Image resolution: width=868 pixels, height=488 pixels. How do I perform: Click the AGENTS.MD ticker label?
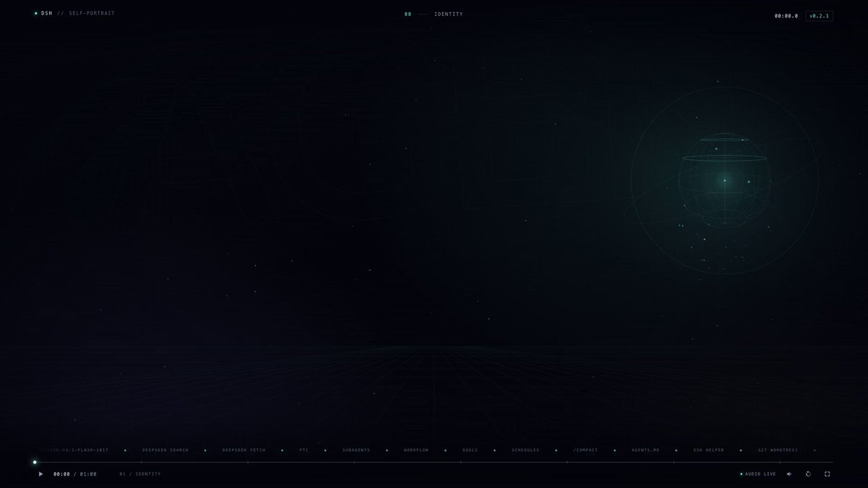click(x=645, y=450)
